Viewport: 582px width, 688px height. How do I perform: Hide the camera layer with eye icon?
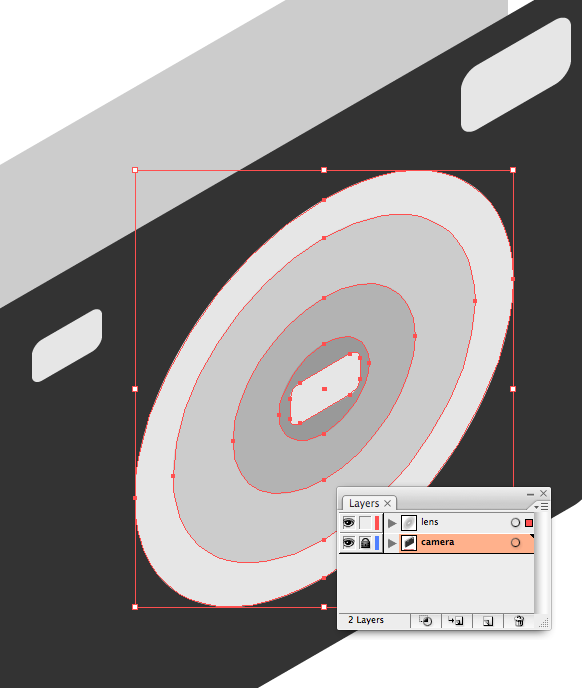tap(348, 543)
